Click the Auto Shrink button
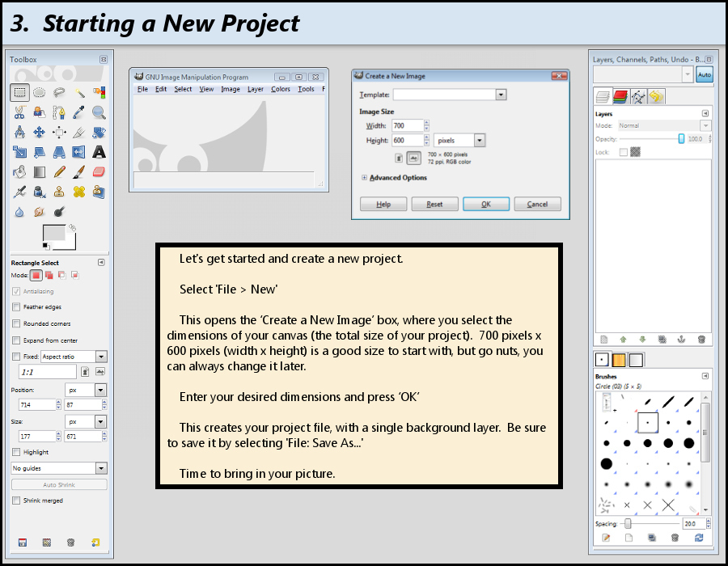The height and width of the screenshot is (566, 728). (58, 484)
